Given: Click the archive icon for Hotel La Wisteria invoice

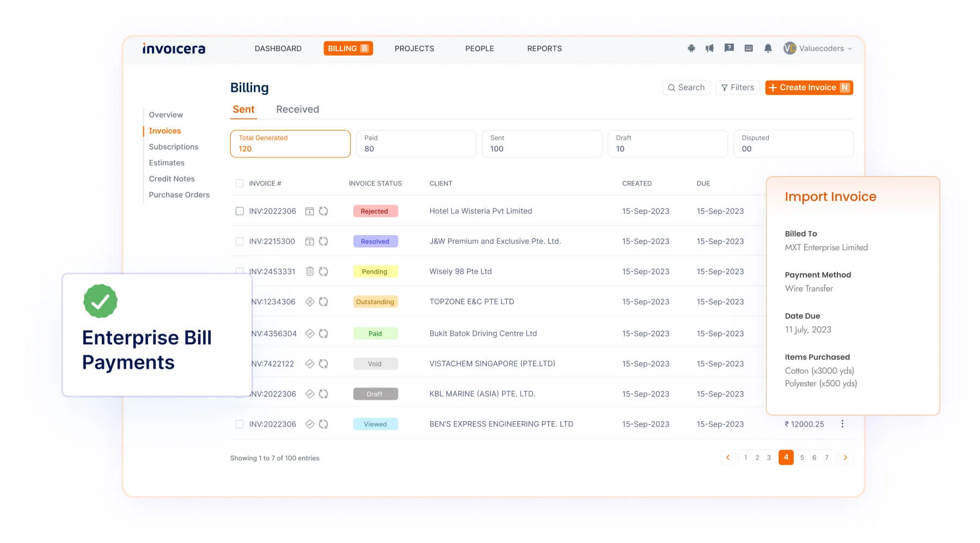Looking at the screenshot, I should click(309, 211).
